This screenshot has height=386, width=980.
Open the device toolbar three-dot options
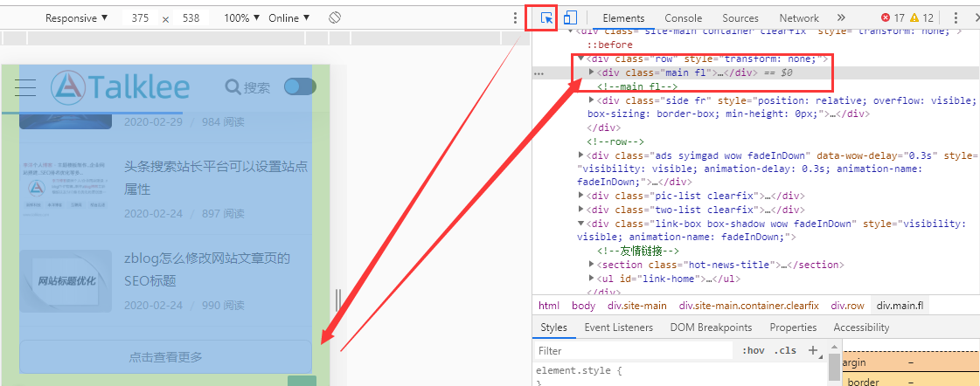click(x=515, y=17)
